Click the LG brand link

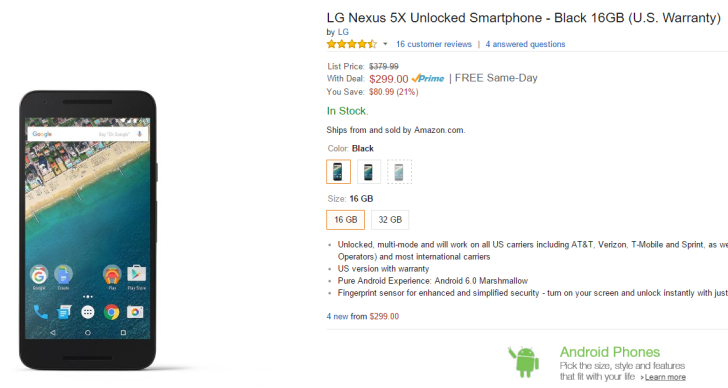pyautogui.click(x=343, y=32)
